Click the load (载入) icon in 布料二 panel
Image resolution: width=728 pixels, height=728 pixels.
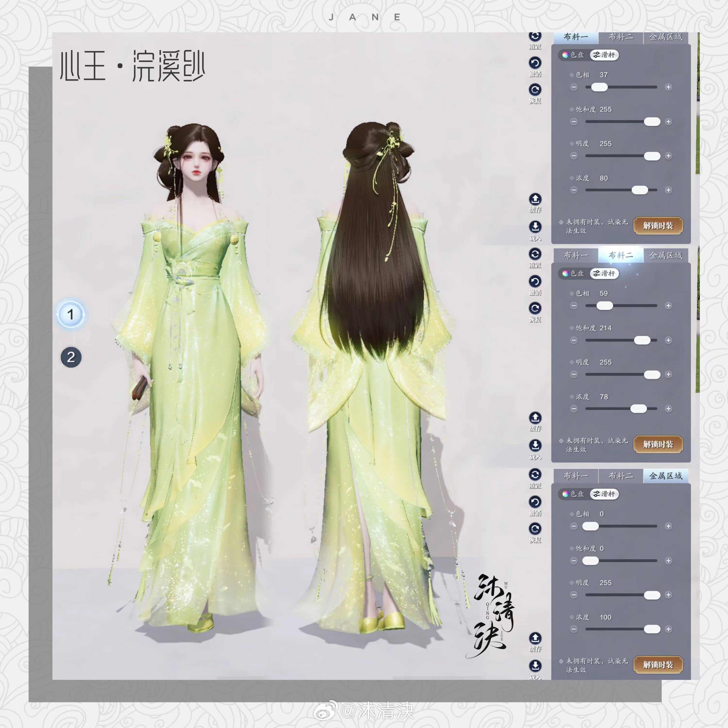535,445
